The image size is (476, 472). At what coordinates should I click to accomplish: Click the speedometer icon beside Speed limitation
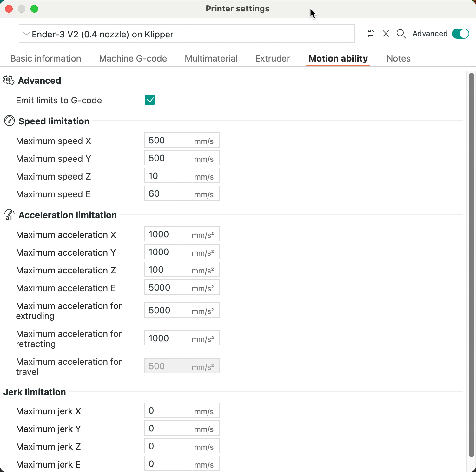click(x=9, y=121)
